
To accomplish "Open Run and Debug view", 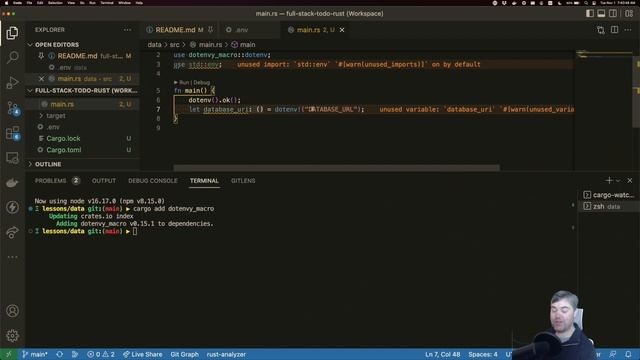I will point(12,82).
